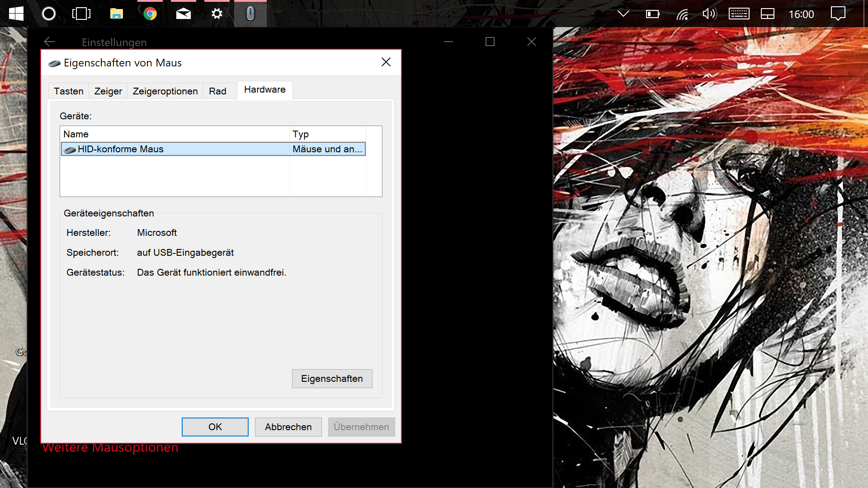Switch to the Zeigeroptionen tab
The image size is (868, 488).
point(165,91)
